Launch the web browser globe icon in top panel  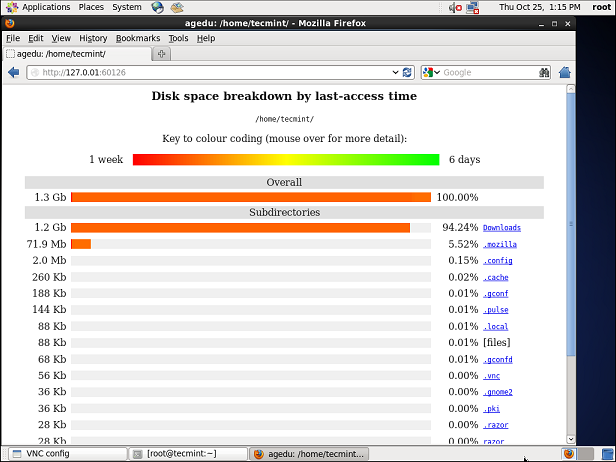tap(158, 7)
